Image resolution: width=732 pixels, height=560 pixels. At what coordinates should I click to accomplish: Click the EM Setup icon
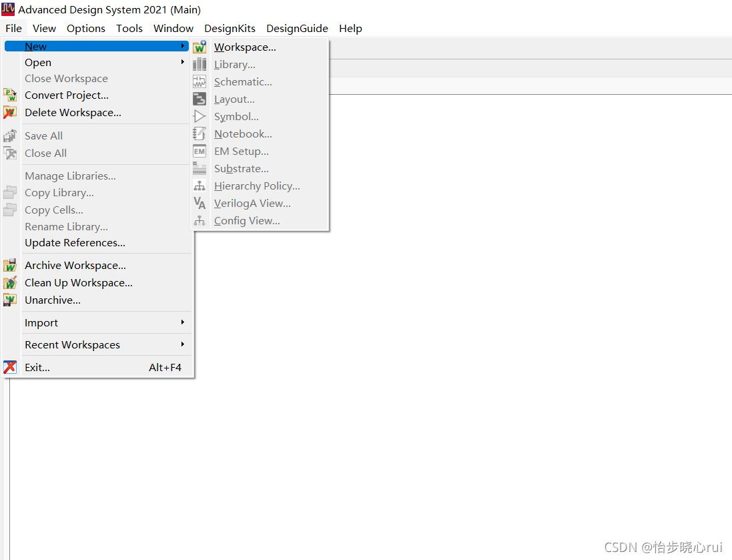(x=200, y=152)
